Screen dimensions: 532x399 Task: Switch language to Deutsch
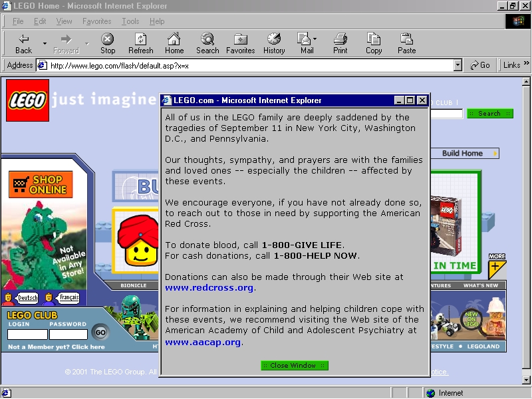click(x=27, y=298)
